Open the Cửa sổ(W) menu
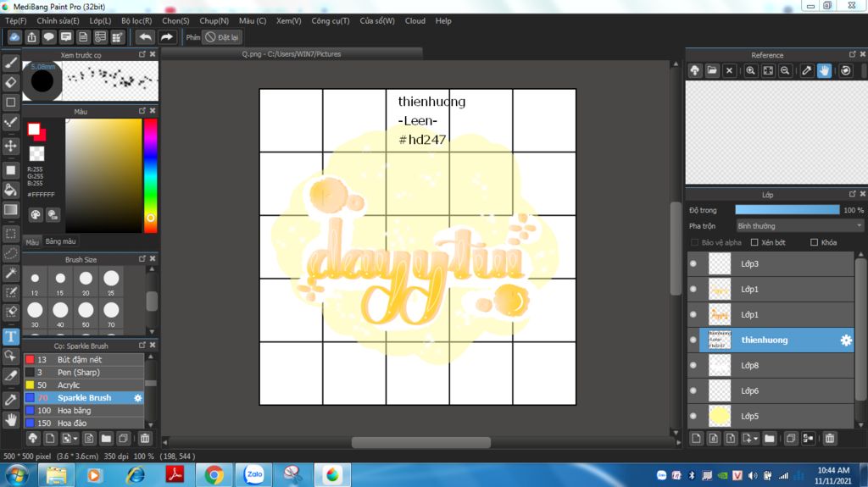This screenshot has width=868, height=487. [x=377, y=20]
